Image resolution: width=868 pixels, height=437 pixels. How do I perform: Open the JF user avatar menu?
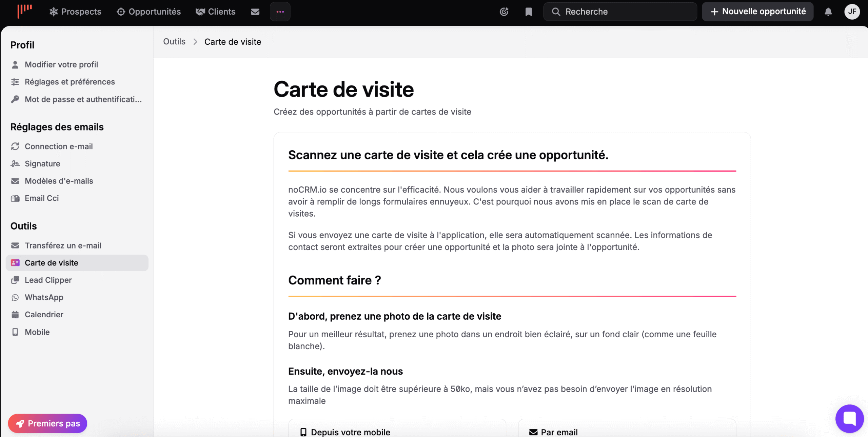tap(852, 12)
